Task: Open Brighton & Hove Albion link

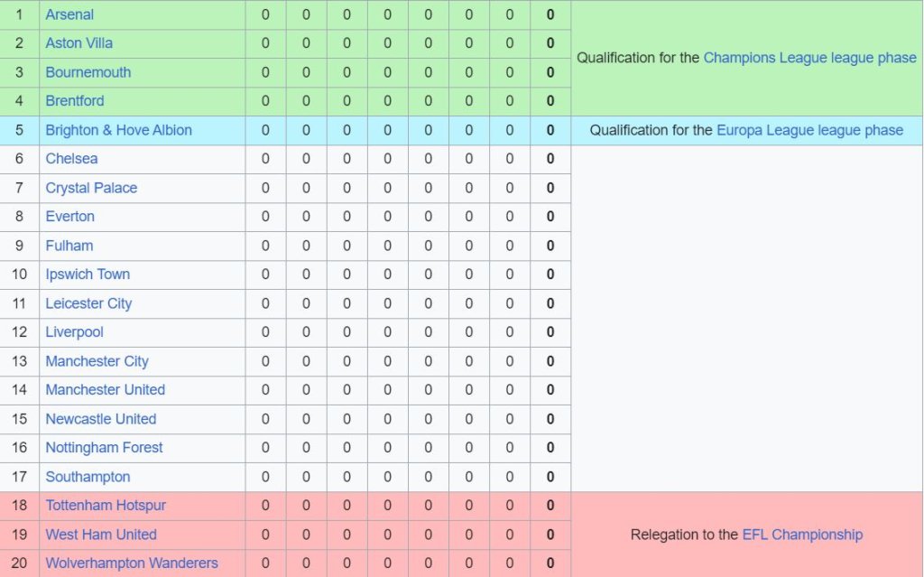Action: (x=119, y=130)
